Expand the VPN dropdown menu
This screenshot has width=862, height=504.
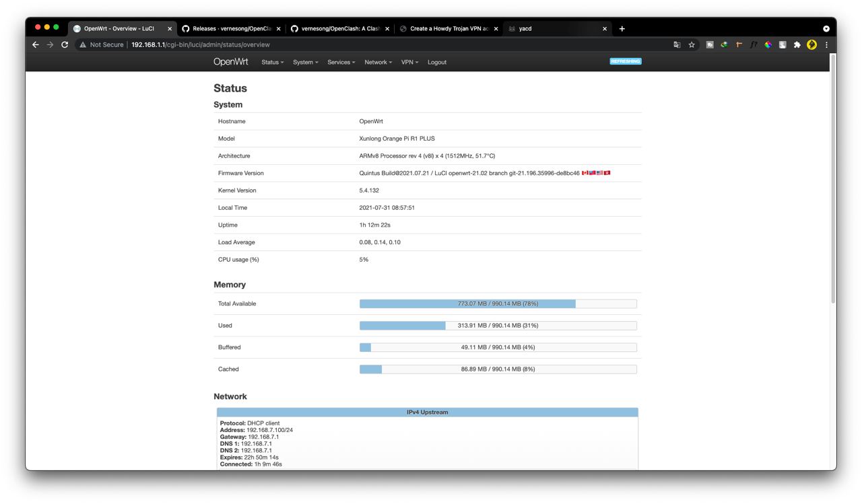click(x=409, y=62)
